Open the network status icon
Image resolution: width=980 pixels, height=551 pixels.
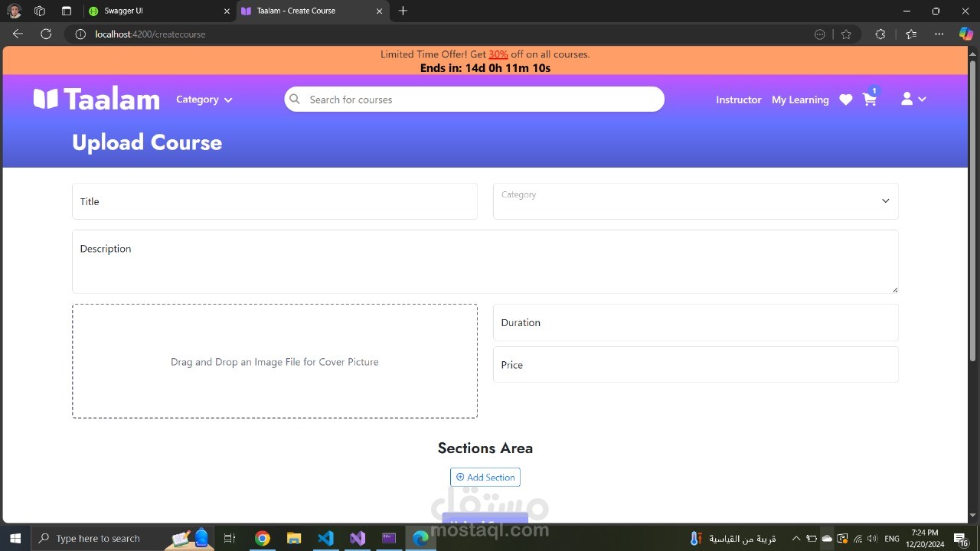858,539
